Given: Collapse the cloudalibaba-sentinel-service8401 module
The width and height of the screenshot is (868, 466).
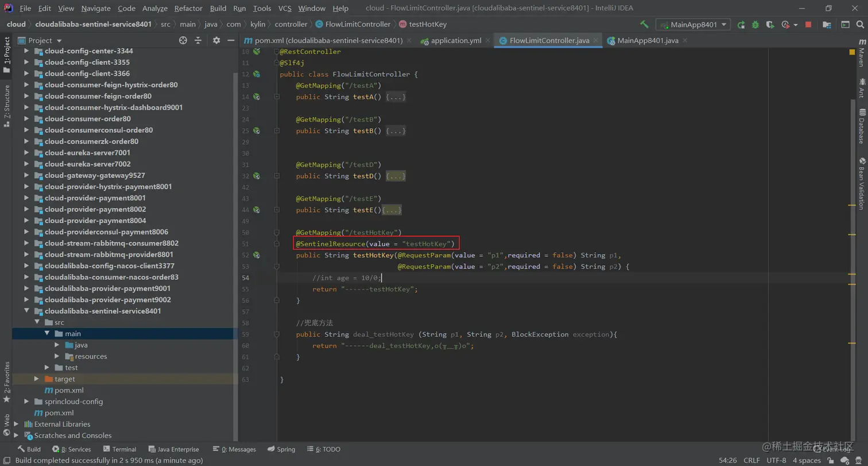Looking at the screenshot, I should pyautogui.click(x=26, y=311).
